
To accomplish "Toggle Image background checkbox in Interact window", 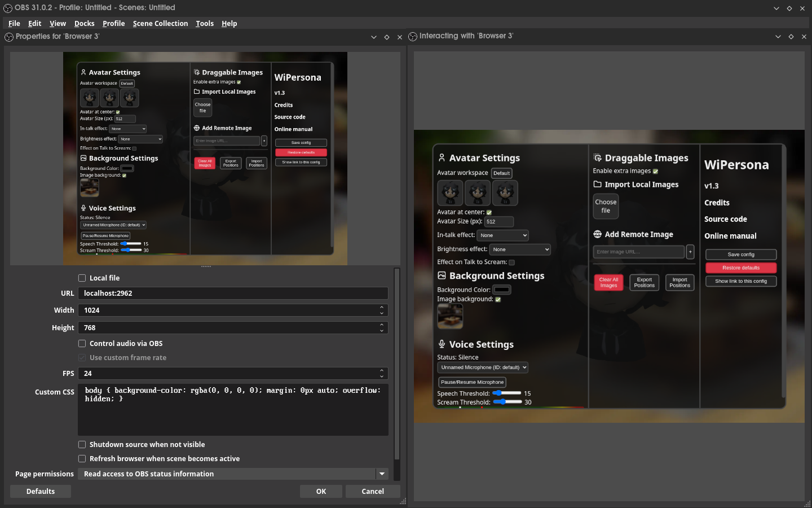I will (498, 300).
